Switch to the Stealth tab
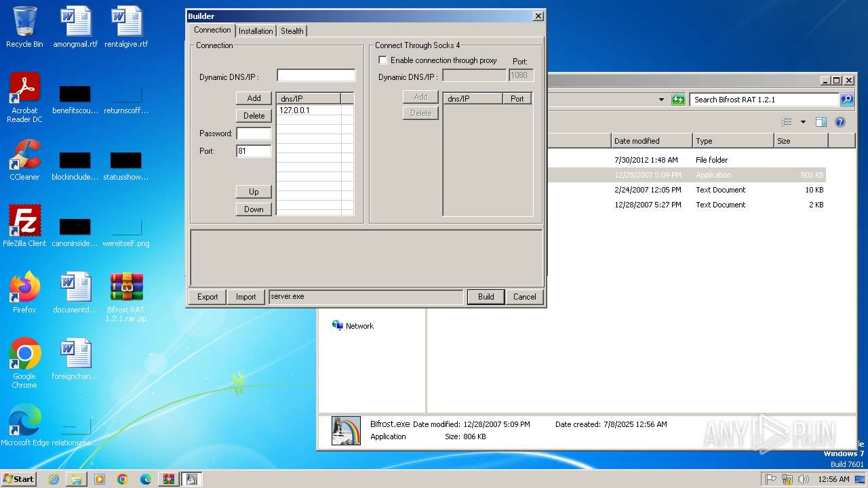This screenshot has width=868, height=488. pos(292,30)
